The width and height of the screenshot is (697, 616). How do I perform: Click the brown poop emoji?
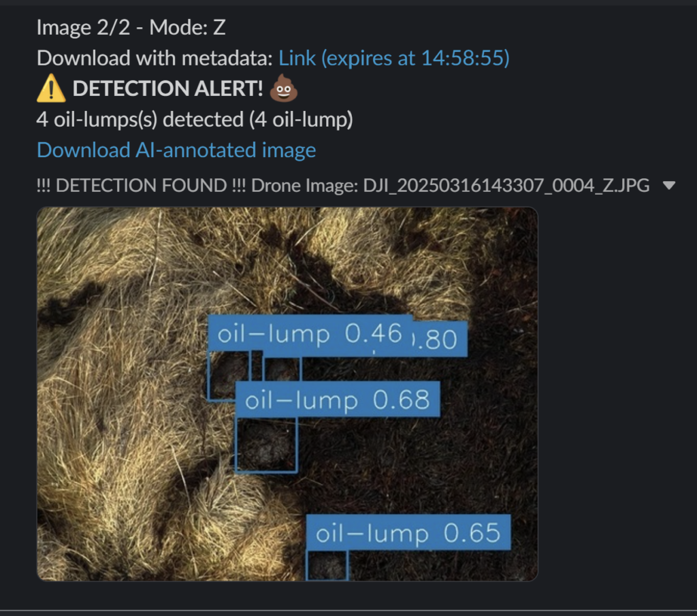click(x=284, y=88)
